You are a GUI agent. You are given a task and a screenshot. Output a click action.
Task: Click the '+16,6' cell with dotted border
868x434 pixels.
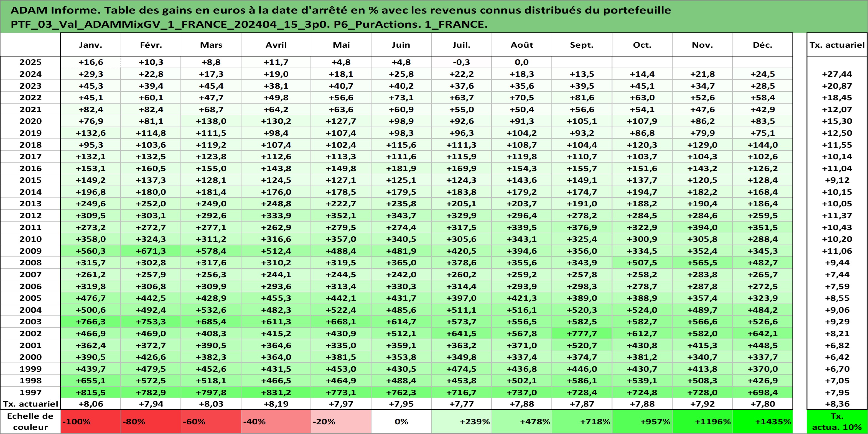tap(91, 62)
